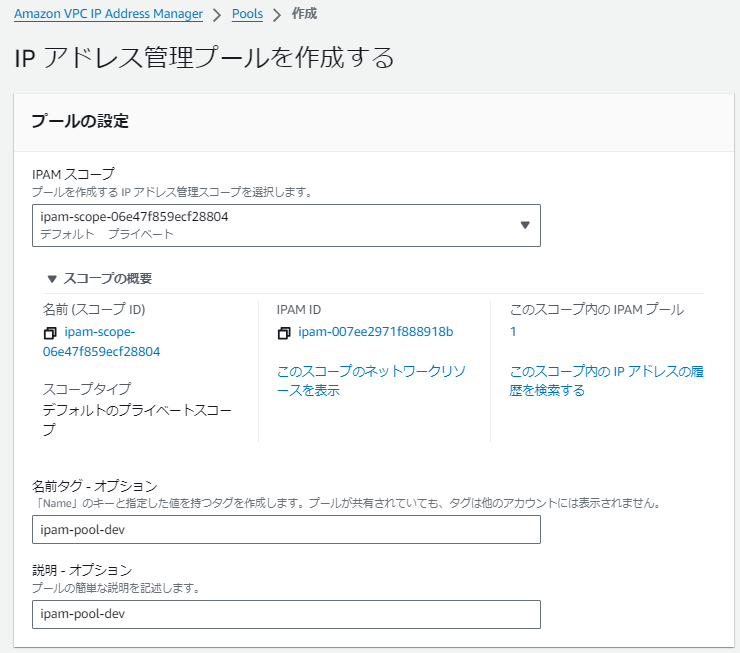Copy the ipam-scope ID with the copy icon
This screenshot has height=653, width=740.
click(x=50, y=333)
